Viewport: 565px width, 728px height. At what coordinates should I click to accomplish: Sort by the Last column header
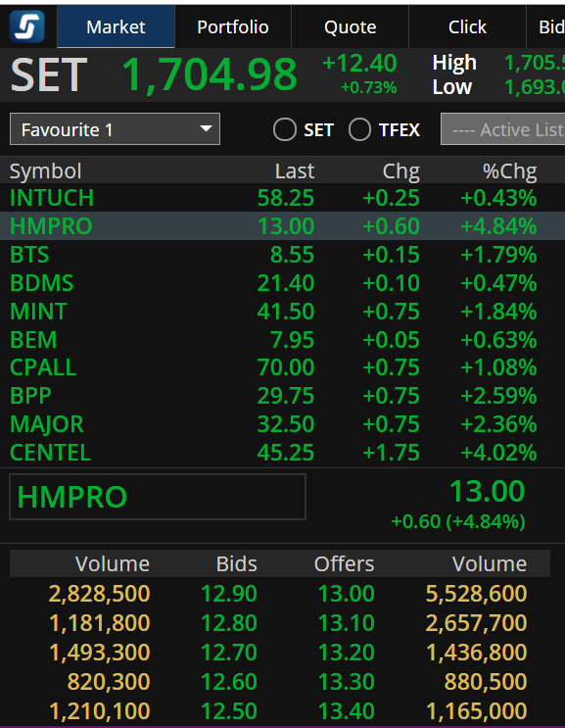(x=295, y=170)
